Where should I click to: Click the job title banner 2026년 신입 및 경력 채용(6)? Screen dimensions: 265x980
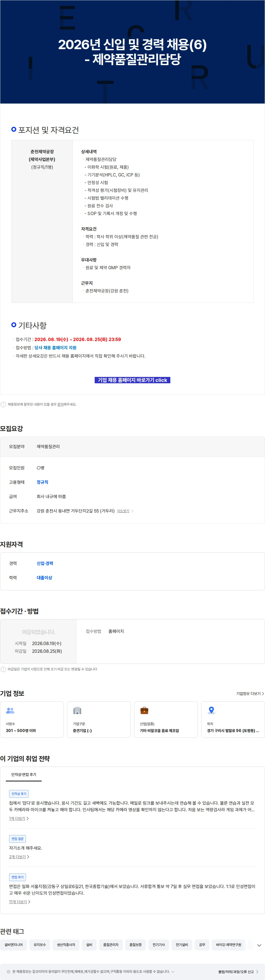(x=132, y=51)
